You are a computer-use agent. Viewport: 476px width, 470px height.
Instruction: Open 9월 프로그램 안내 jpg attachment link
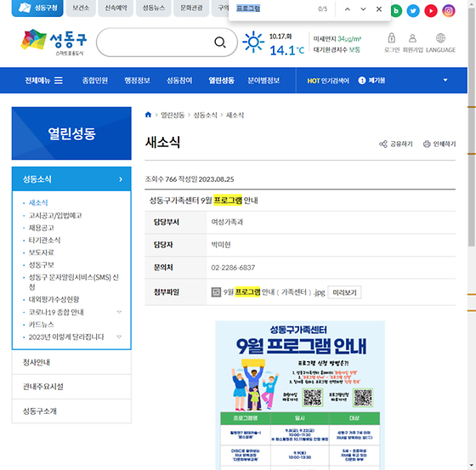(x=274, y=292)
